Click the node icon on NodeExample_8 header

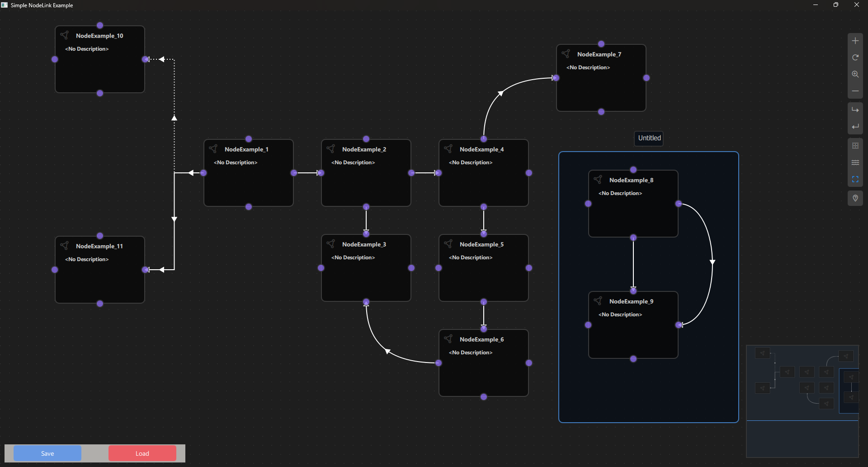598,180
